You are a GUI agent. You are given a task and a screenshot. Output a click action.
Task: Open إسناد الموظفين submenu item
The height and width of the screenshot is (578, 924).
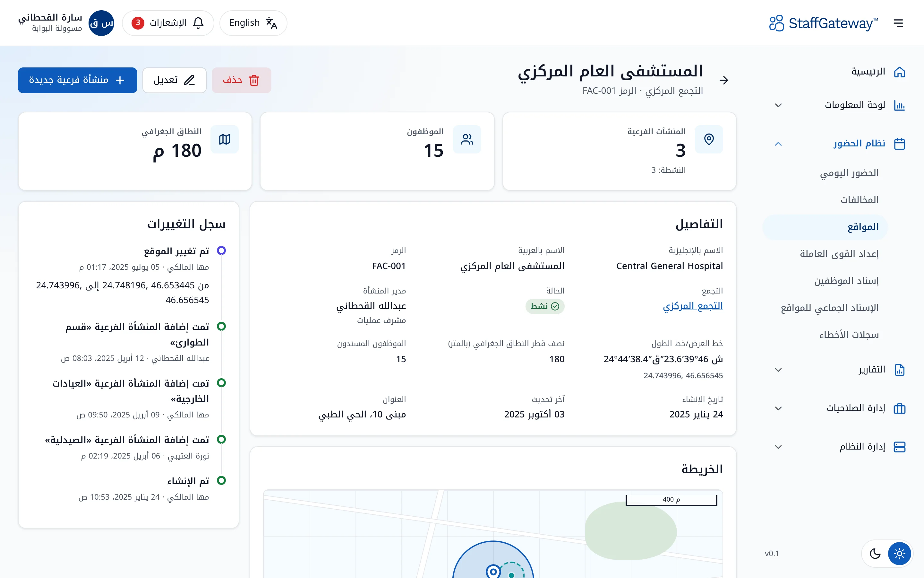[825, 281]
